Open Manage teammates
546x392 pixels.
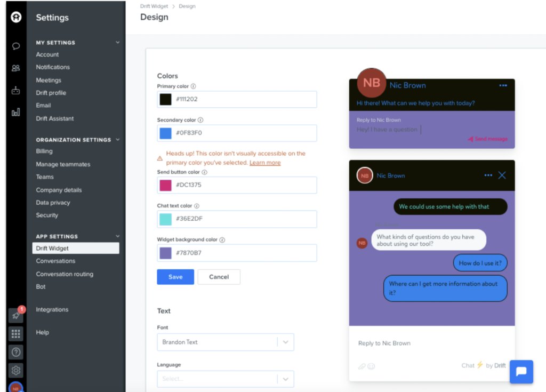click(63, 164)
